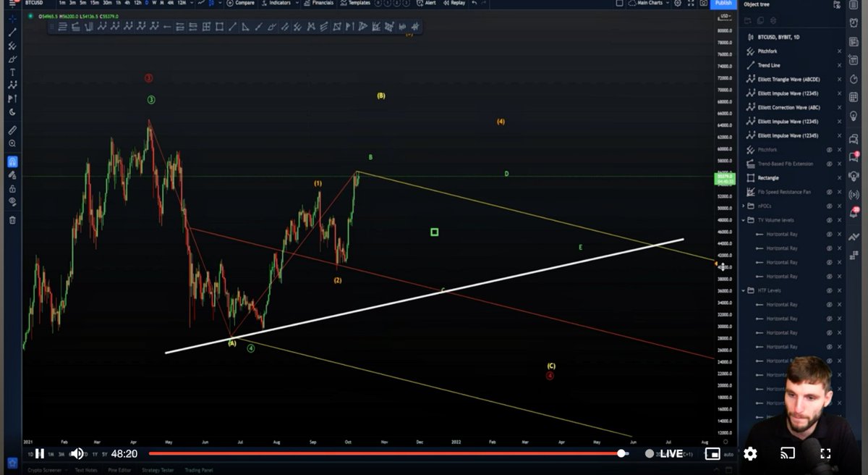Switch to the W weekly timeframe
This screenshot has height=475, width=868.
tap(153, 3)
